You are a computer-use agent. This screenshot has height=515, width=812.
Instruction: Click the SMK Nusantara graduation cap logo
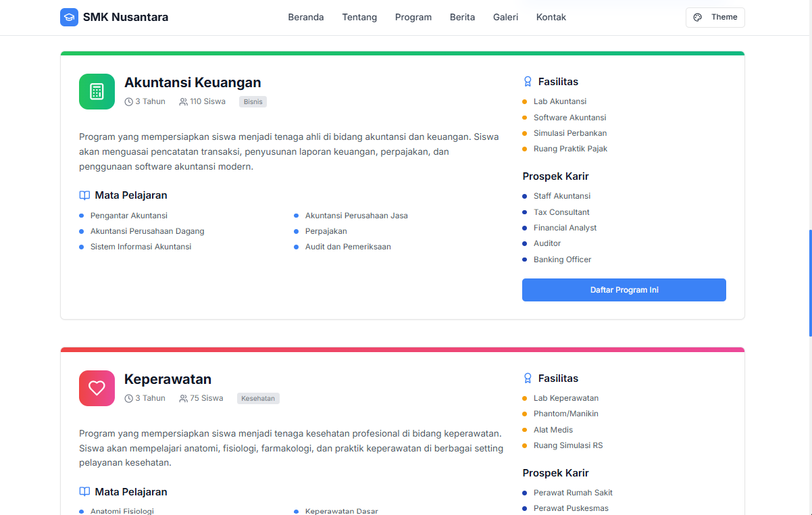(x=69, y=18)
